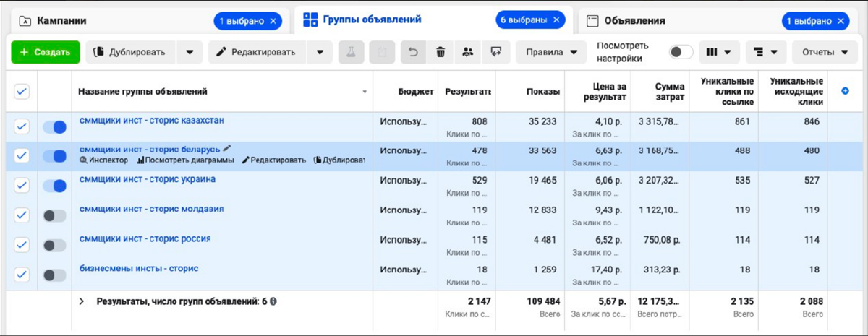Open the бизнесмены инсты - сторис link

139,269
